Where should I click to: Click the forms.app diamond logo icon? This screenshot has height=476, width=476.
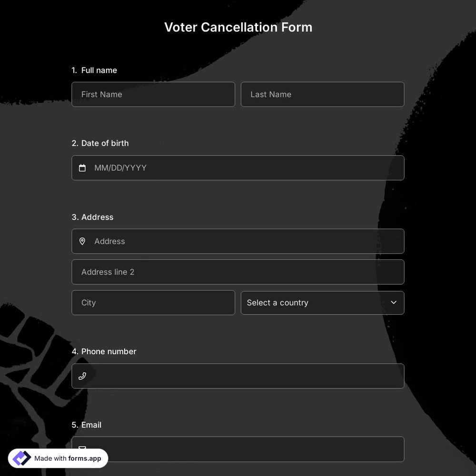21,458
